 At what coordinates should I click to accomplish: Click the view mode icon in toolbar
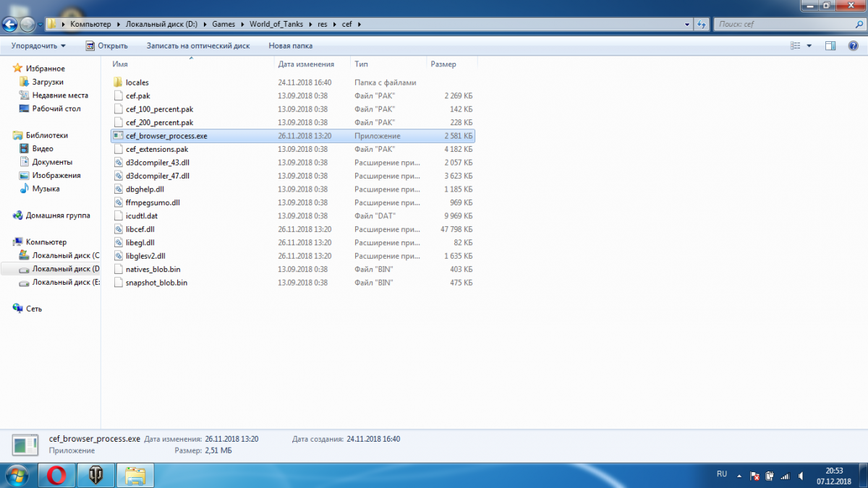[x=796, y=46]
